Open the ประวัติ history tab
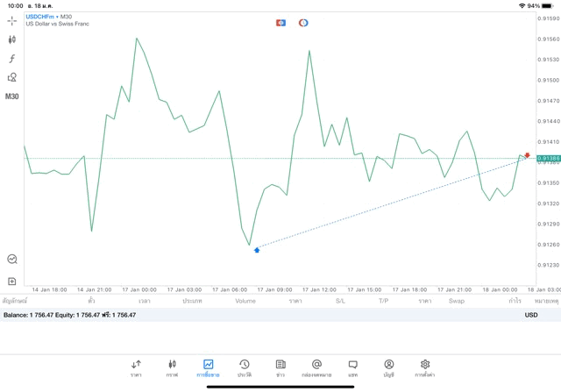This screenshot has width=561, height=392. click(244, 367)
